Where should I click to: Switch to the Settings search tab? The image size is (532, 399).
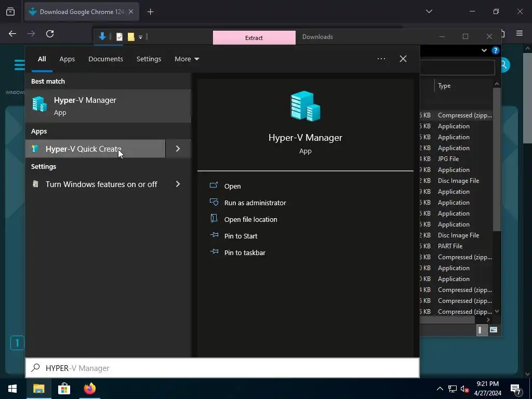tap(149, 59)
